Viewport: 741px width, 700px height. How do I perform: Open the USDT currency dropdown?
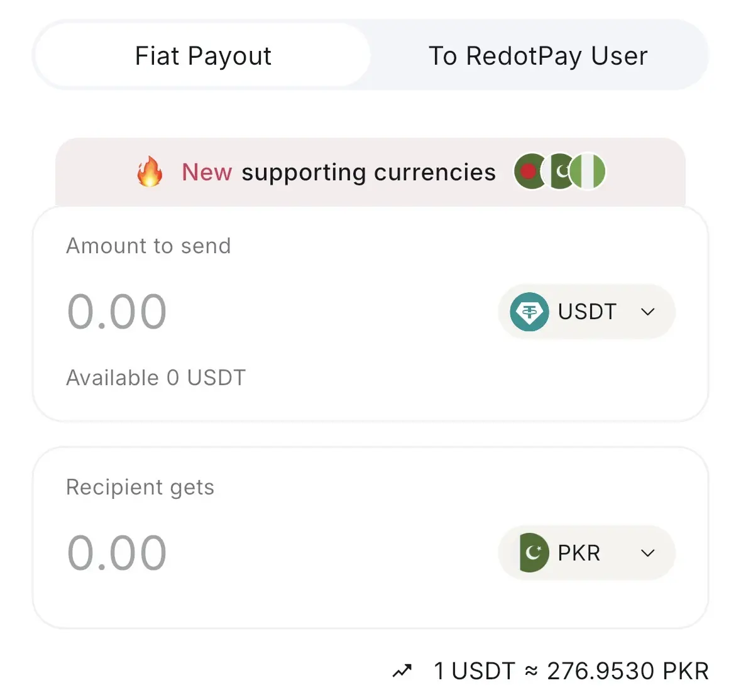586,312
